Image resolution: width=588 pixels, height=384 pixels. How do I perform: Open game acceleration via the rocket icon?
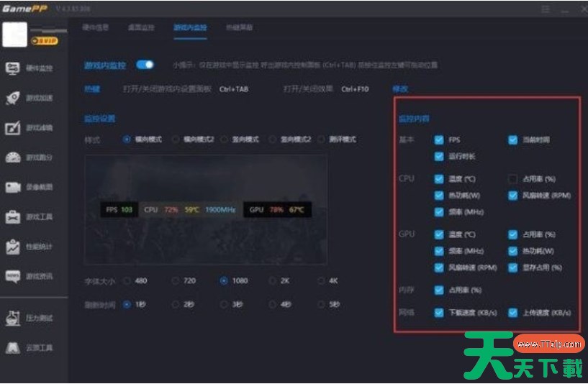click(12, 98)
